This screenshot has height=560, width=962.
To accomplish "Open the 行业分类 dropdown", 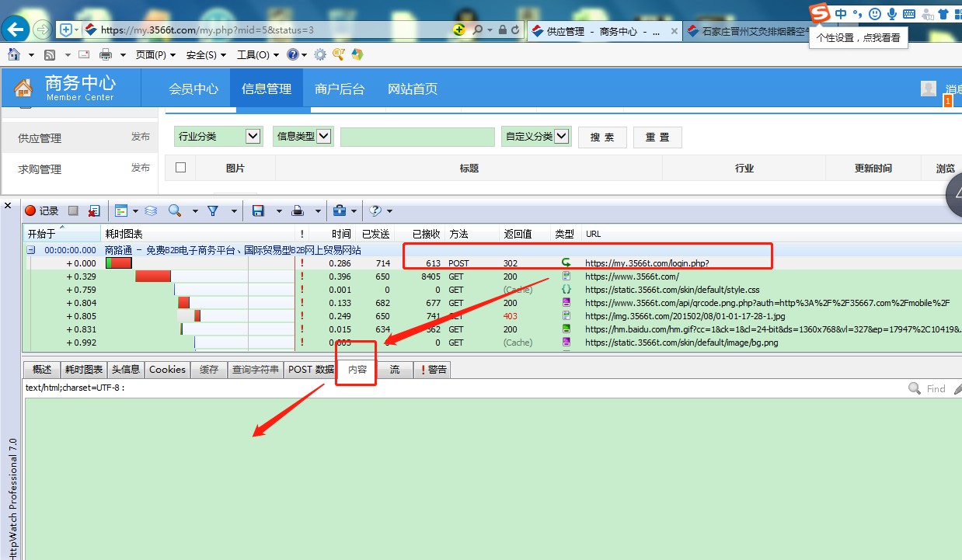I will point(253,137).
